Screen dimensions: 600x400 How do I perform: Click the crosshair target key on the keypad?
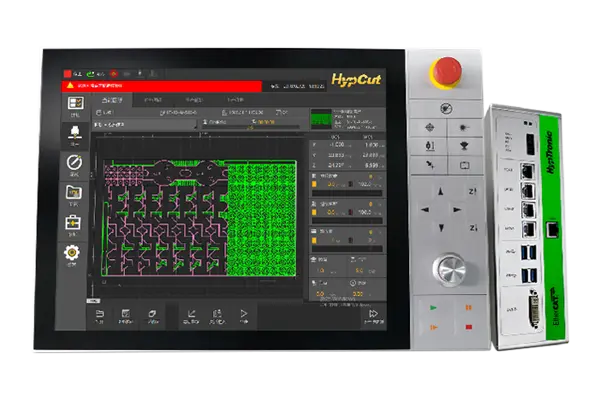click(430, 127)
